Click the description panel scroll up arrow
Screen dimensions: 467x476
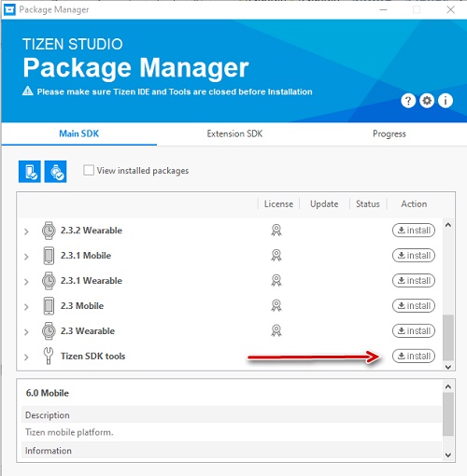coord(448,386)
